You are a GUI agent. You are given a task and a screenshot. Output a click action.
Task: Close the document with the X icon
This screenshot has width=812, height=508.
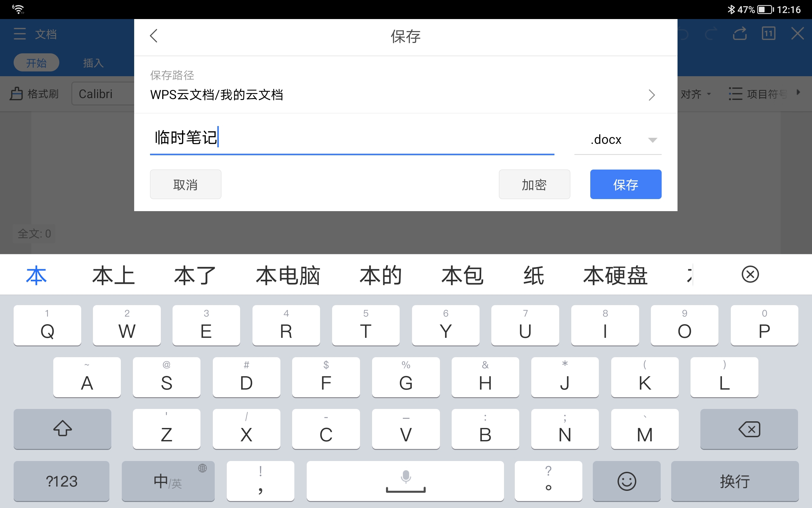(797, 34)
